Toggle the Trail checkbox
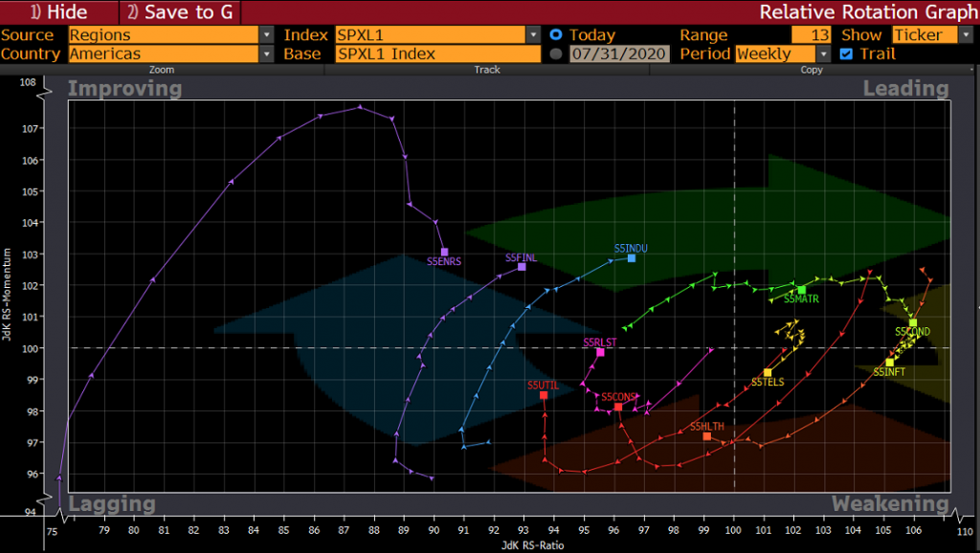 [x=846, y=54]
